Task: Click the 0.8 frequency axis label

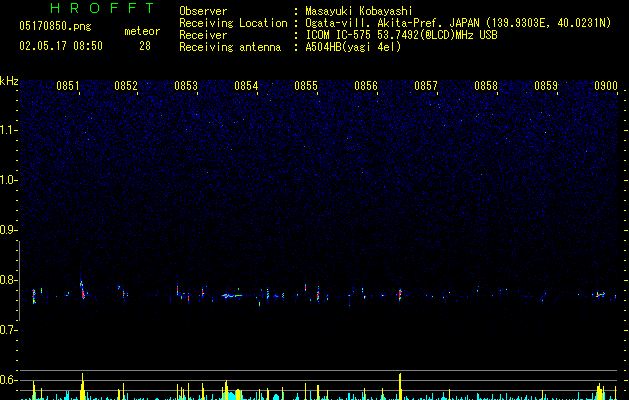Action: 9,280
